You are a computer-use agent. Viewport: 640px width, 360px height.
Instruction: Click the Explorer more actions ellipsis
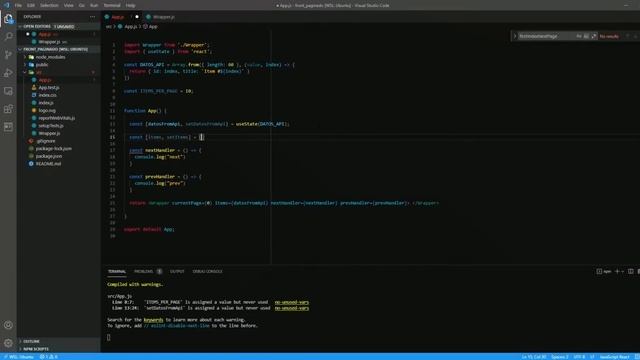click(x=93, y=17)
